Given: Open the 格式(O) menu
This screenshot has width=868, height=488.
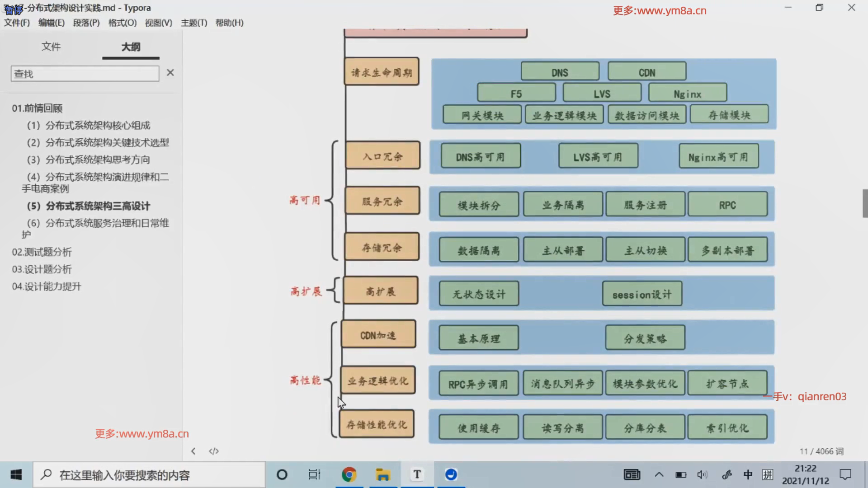Looking at the screenshot, I should [123, 23].
